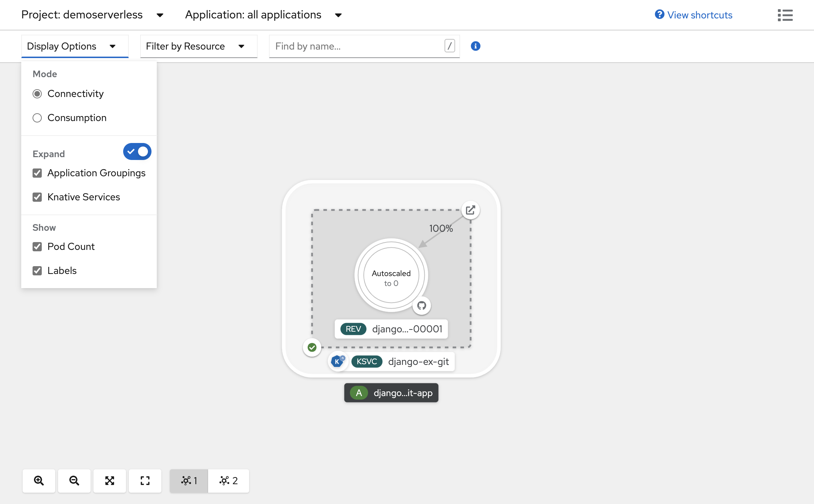Click the external link icon on topology card
The image size is (814, 504).
tap(470, 210)
